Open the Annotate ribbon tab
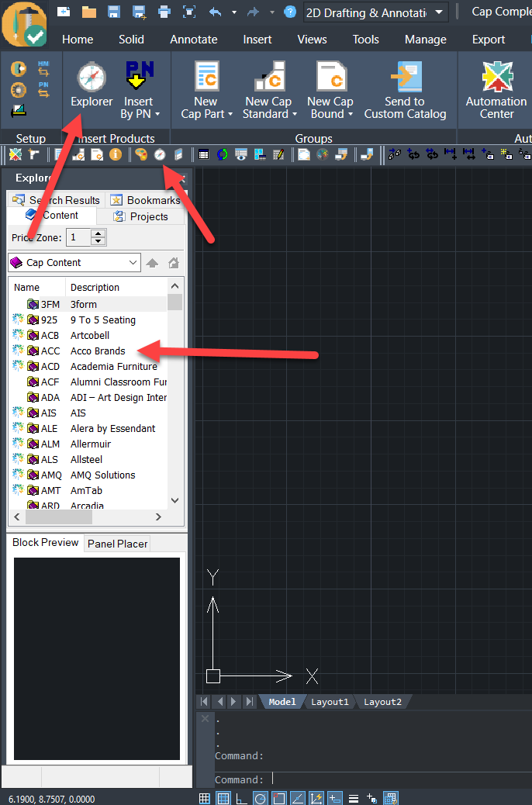 [194, 40]
